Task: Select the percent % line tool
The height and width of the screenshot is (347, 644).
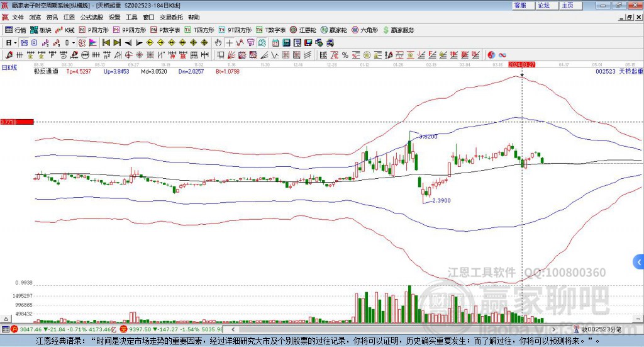Action: tap(345, 55)
